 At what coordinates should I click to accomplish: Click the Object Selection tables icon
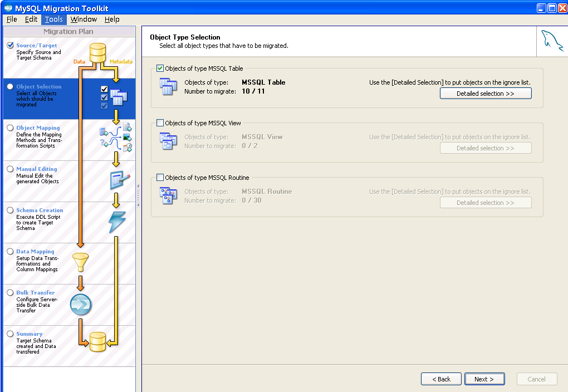point(119,97)
